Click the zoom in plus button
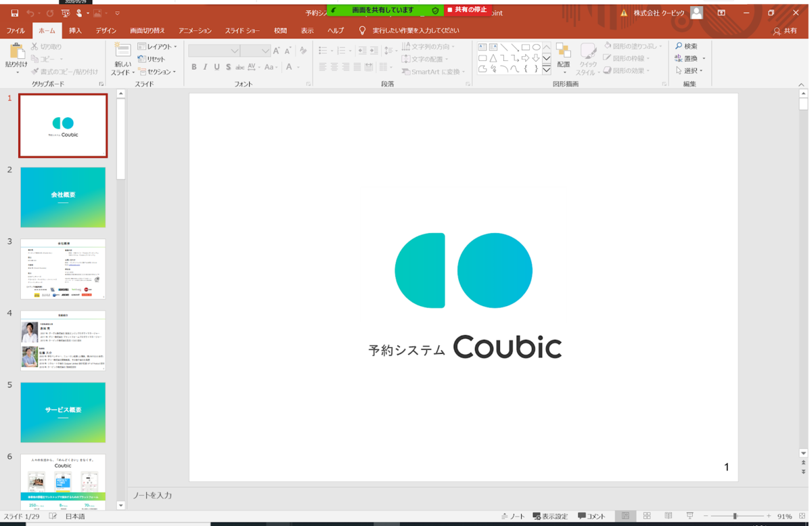Screen dimensions: 812x526 pyautogui.click(x=769, y=516)
